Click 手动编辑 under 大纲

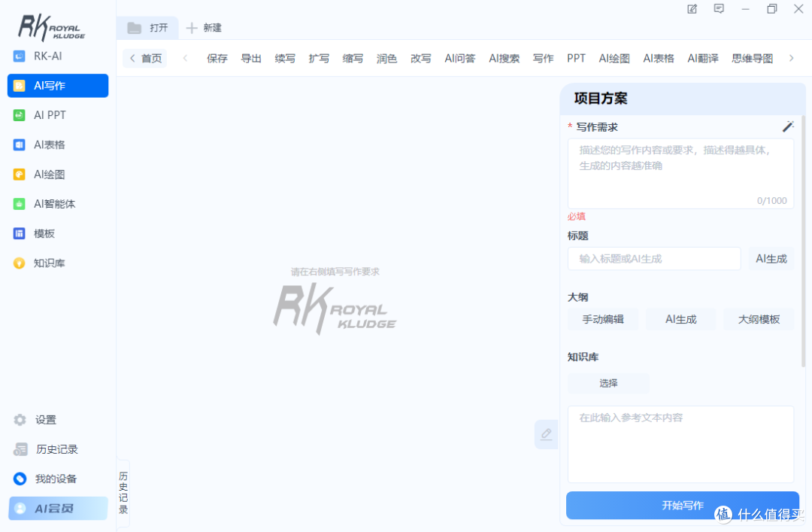click(603, 319)
